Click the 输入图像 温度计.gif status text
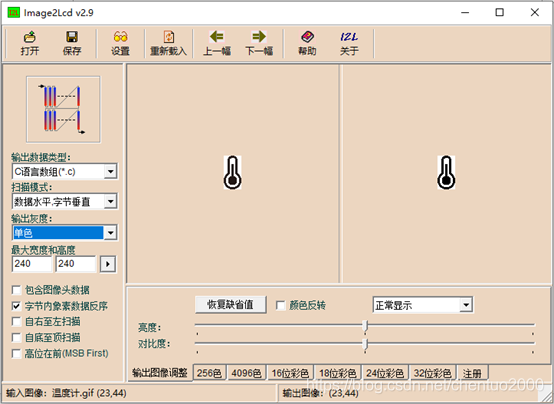Screen dimensions: 554x404 [x=66, y=393]
